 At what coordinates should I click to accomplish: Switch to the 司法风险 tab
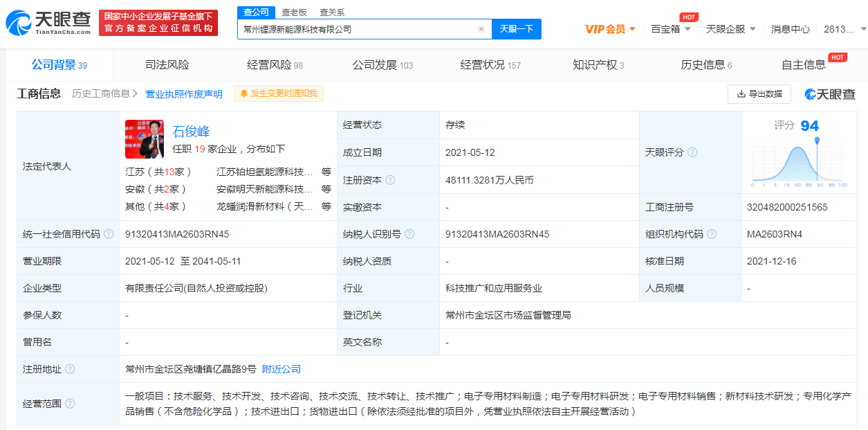167,65
